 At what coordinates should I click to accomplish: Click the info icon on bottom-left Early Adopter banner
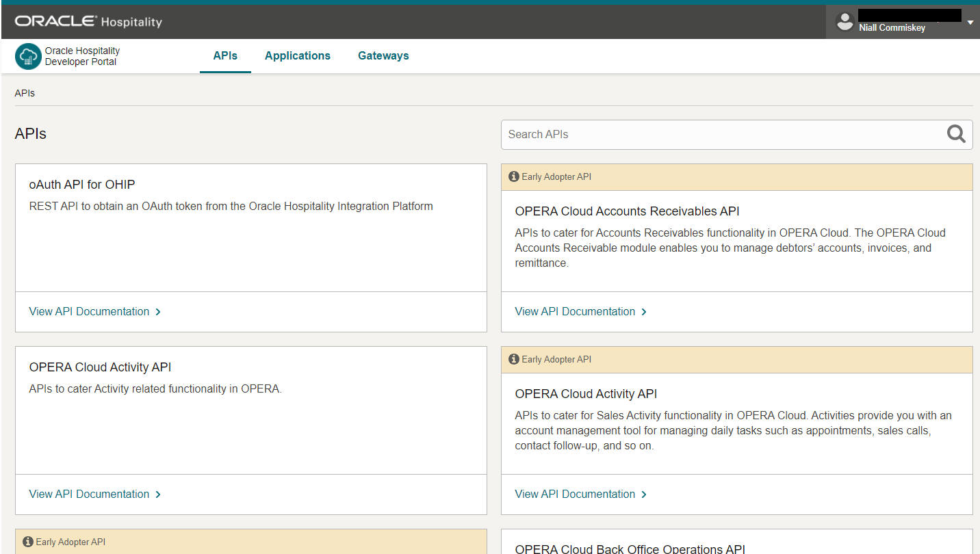(x=27, y=541)
